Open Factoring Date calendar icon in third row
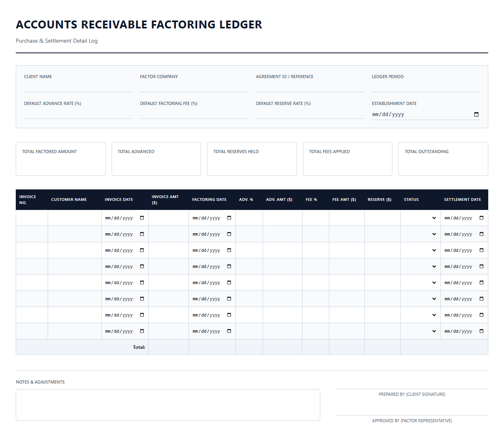The height and width of the screenshot is (440, 504). [x=229, y=250]
